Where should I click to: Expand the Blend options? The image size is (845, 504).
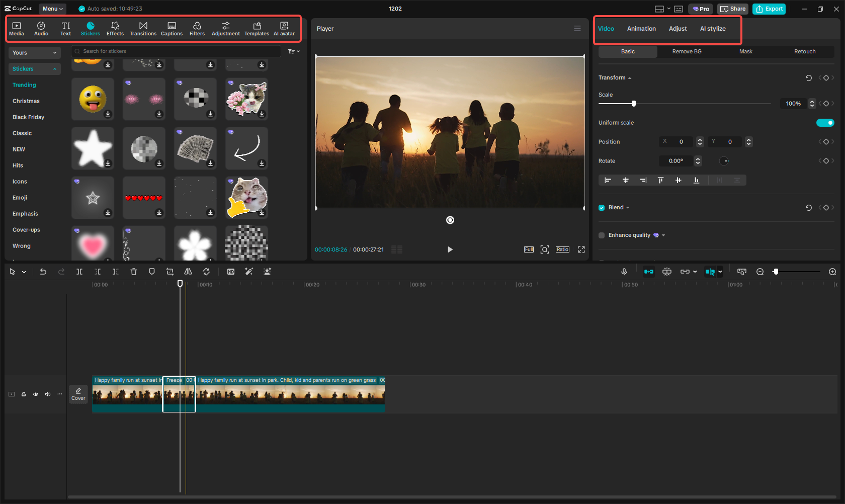(x=628, y=207)
